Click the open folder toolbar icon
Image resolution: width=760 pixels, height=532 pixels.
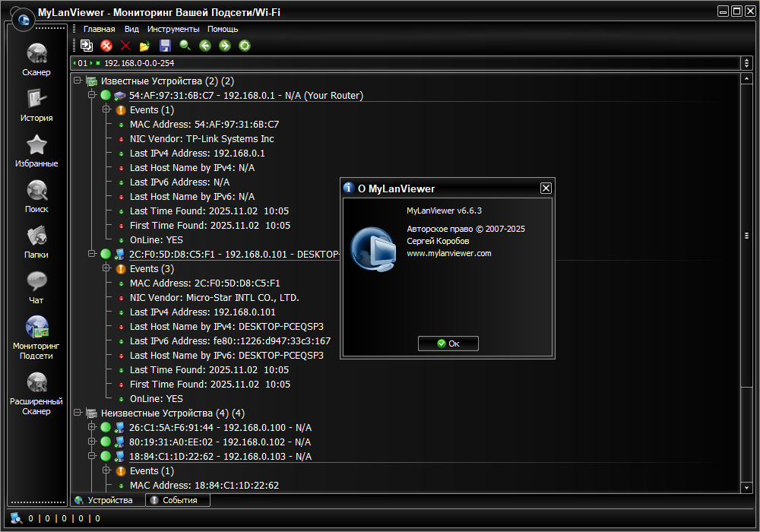[144, 46]
